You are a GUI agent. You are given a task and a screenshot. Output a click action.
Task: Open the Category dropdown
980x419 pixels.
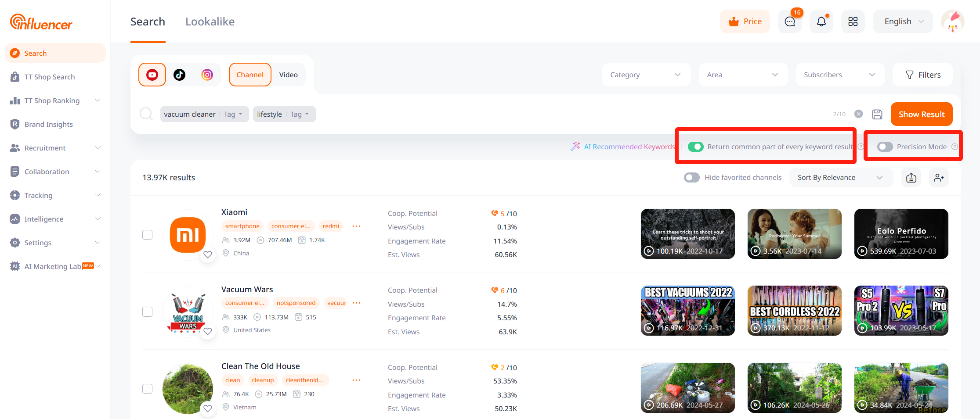pyautogui.click(x=646, y=75)
